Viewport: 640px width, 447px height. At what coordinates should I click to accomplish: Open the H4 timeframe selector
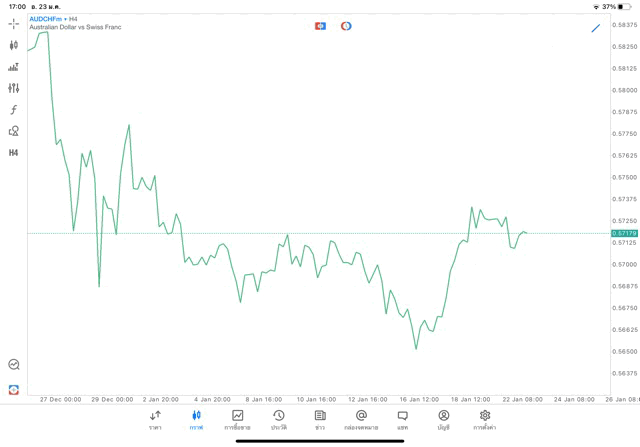[x=14, y=153]
